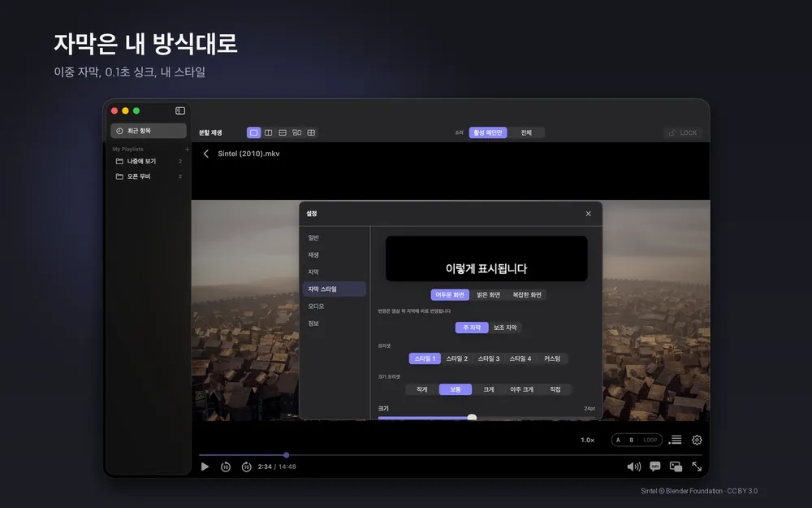Apply preset 스타일 3
Screen dimensions: 812x508
[489, 358]
